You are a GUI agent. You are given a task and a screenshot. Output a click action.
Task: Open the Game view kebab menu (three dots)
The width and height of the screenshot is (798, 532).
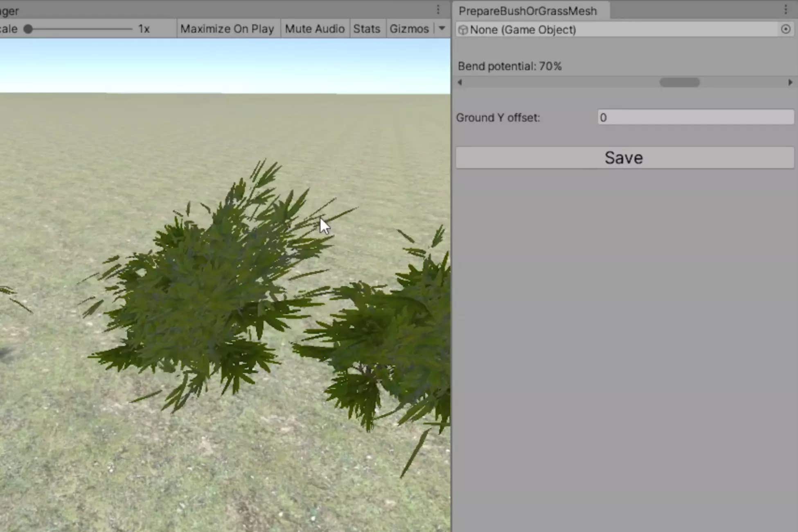437,10
